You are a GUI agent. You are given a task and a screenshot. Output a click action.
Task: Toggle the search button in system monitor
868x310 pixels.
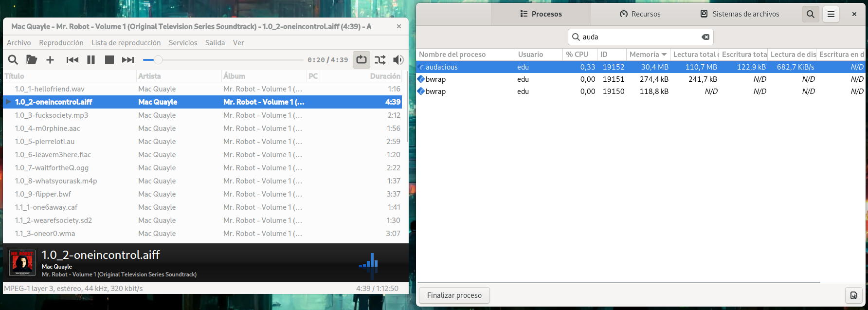coord(811,14)
